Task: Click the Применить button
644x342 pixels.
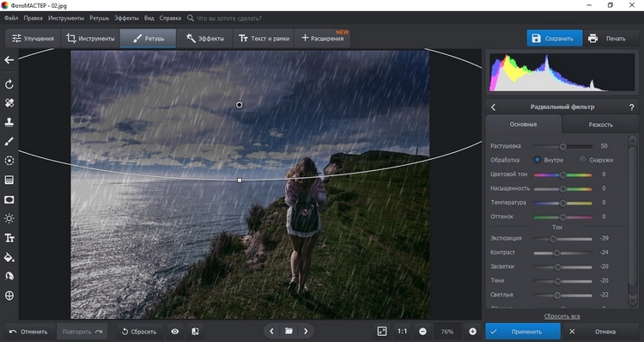Action: tap(523, 332)
